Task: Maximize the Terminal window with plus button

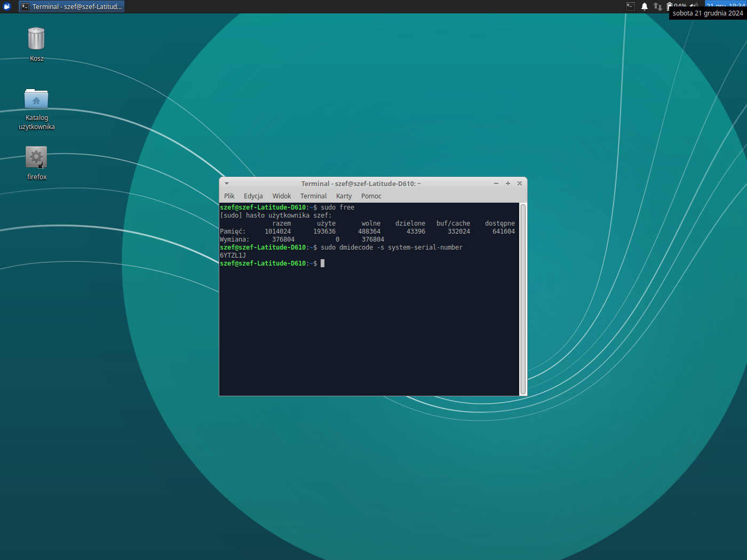Action: pyautogui.click(x=508, y=183)
